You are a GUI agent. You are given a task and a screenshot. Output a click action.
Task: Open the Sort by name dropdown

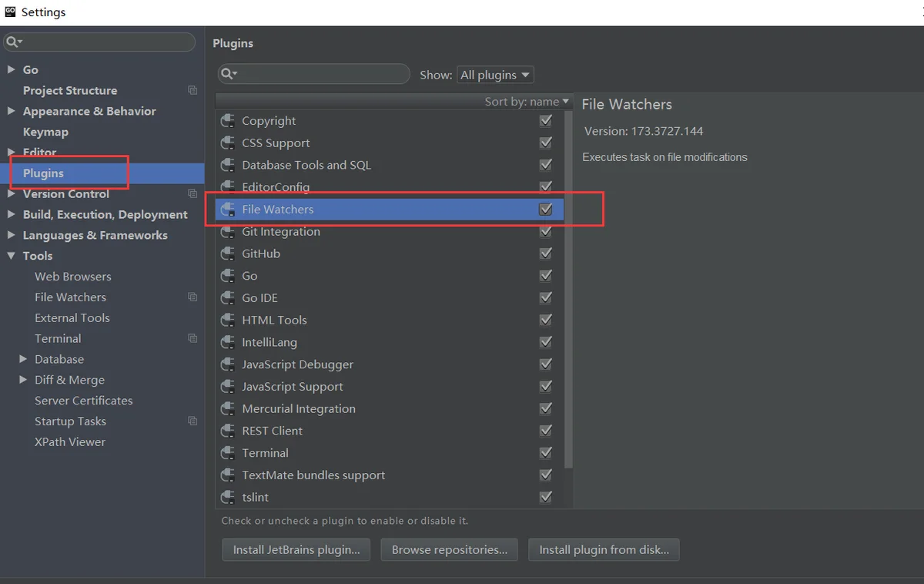527,102
